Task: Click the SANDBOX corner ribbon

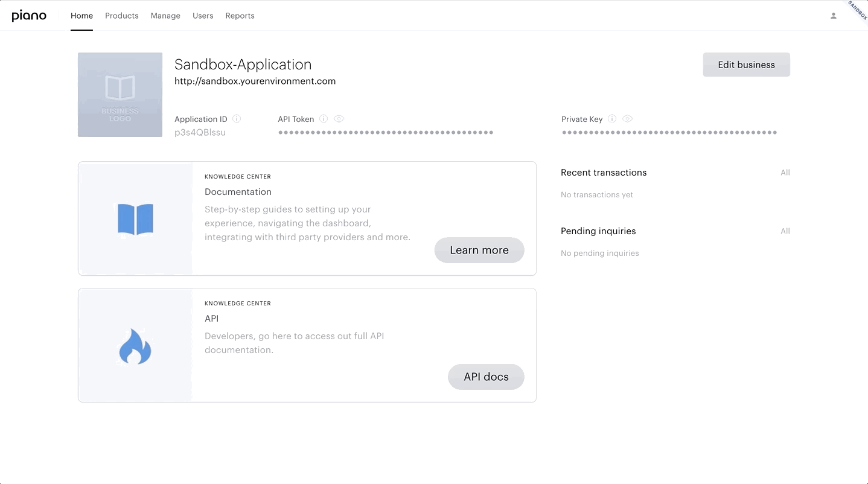Action: click(857, 10)
